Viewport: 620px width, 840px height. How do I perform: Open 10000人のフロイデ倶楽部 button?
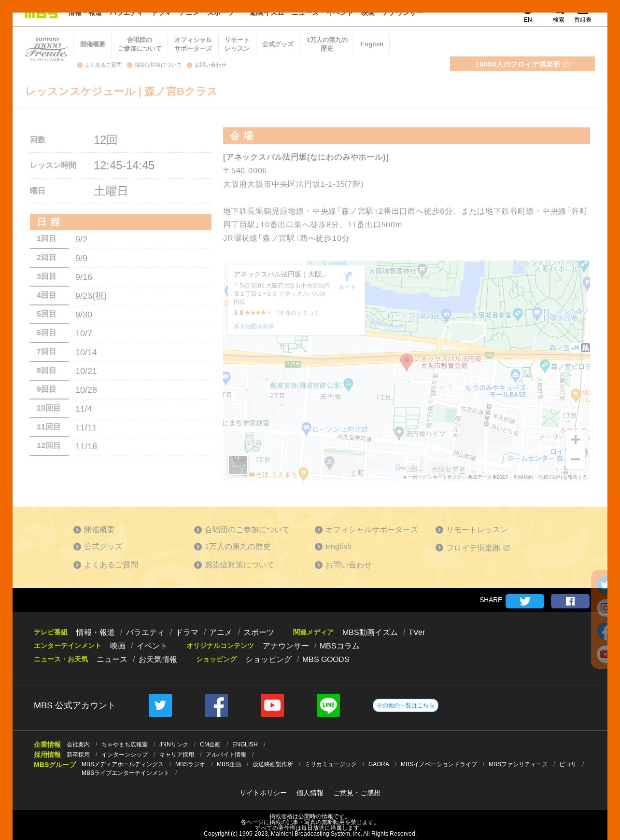(x=522, y=64)
